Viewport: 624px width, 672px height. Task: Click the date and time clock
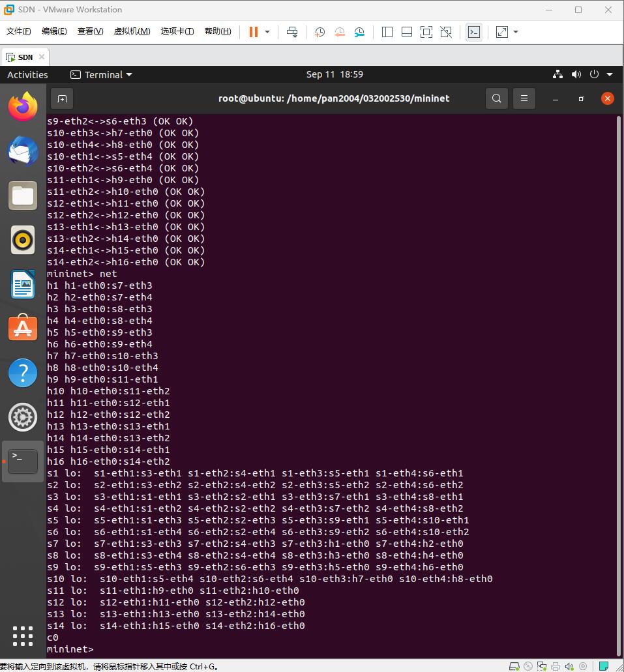[334, 74]
